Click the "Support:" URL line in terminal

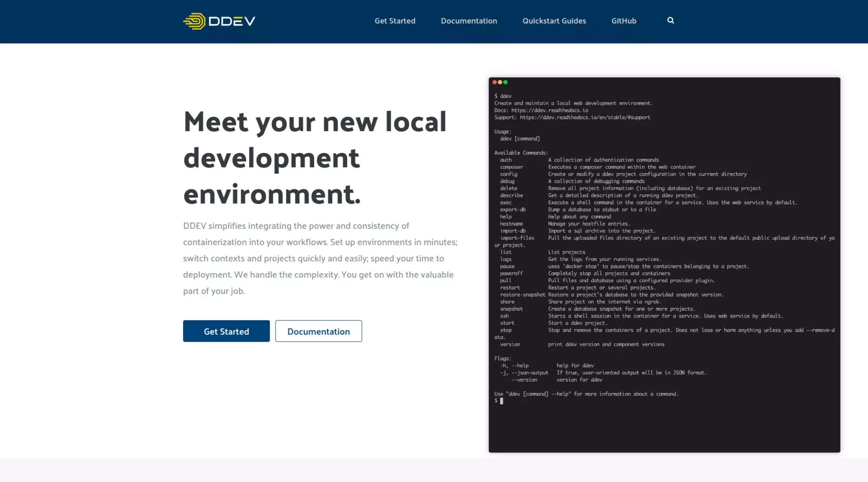pos(572,117)
